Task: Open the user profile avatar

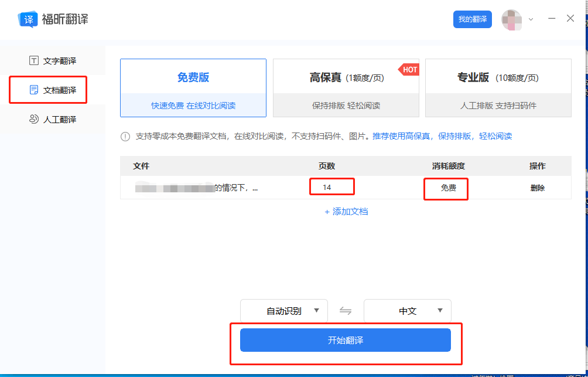Action: click(512, 19)
